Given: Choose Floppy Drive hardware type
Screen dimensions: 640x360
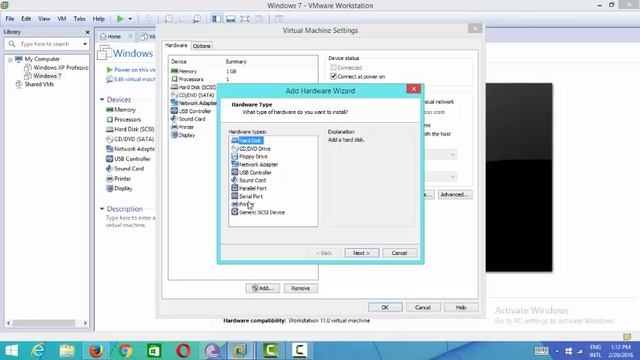Looking at the screenshot, I should coord(249,156).
